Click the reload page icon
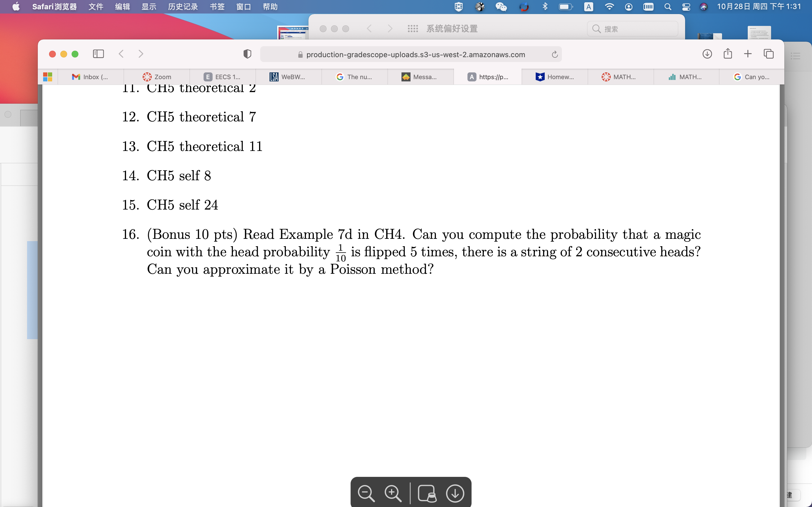This screenshot has height=507, width=812. (555, 54)
